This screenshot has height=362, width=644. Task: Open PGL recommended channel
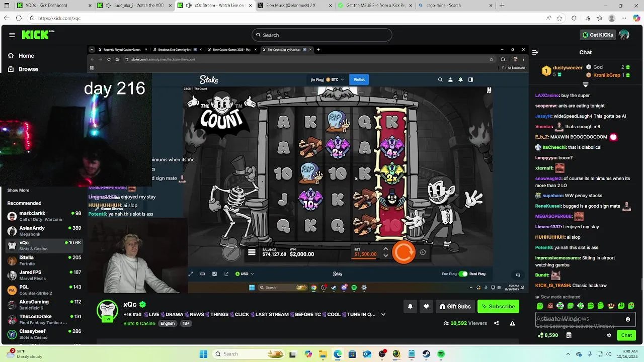(44, 290)
